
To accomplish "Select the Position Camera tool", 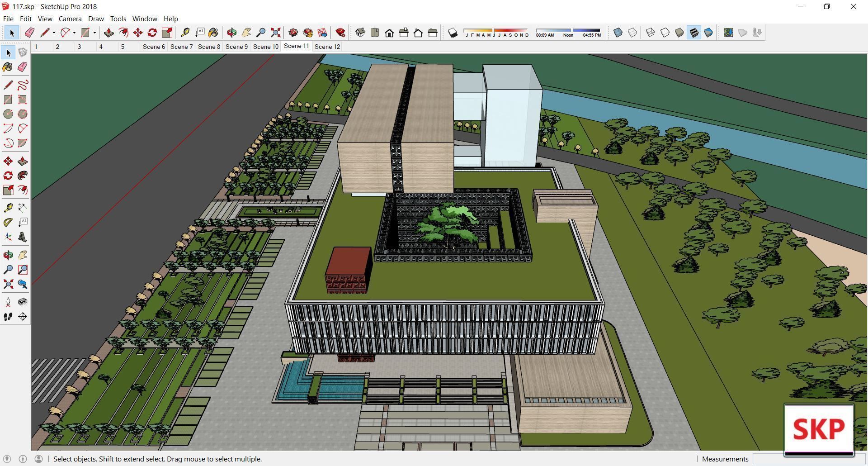I will coord(8,302).
